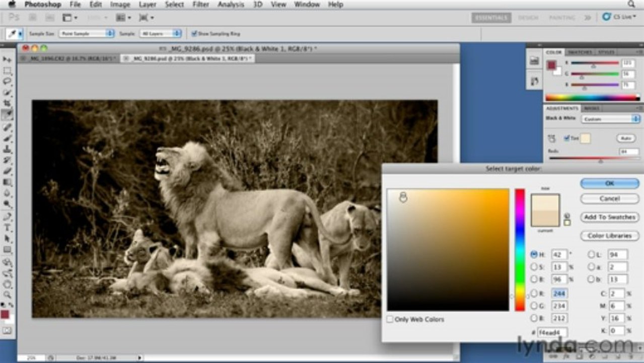Click OK in color picker

(609, 184)
